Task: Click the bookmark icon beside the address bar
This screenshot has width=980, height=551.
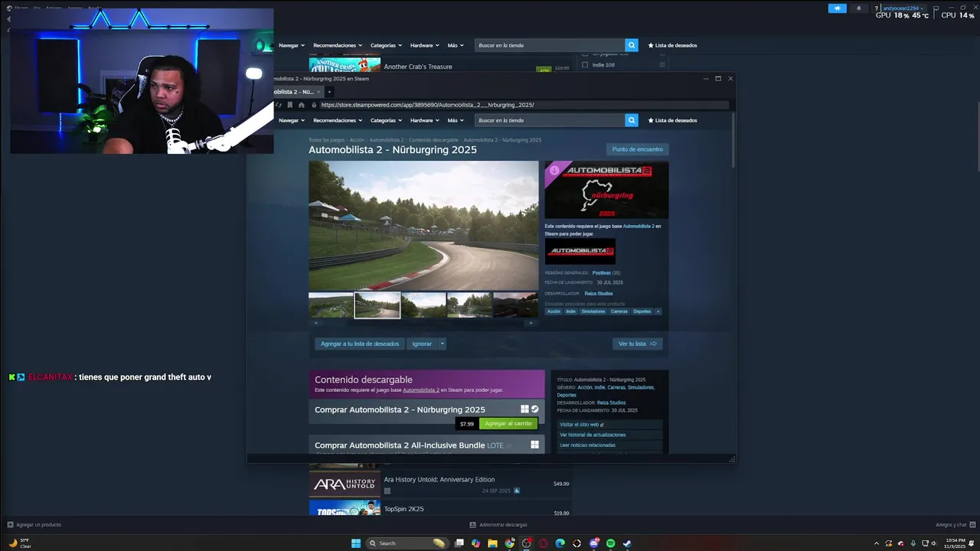Action: [x=290, y=105]
